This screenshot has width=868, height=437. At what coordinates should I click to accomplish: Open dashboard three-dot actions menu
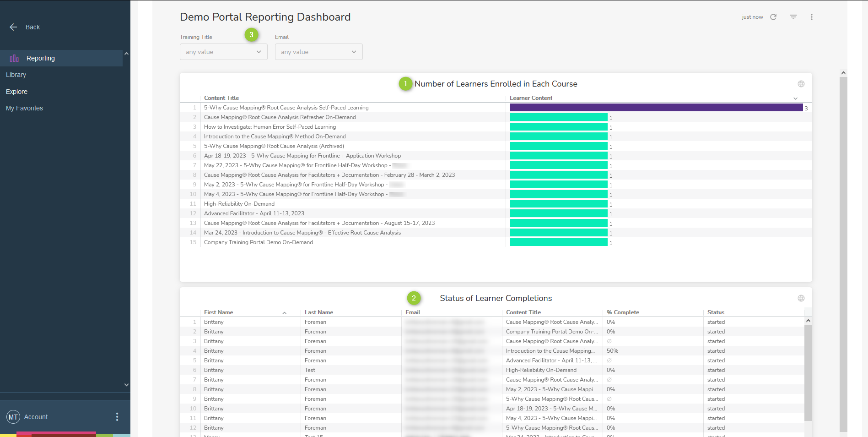click(x=812, y=17)
